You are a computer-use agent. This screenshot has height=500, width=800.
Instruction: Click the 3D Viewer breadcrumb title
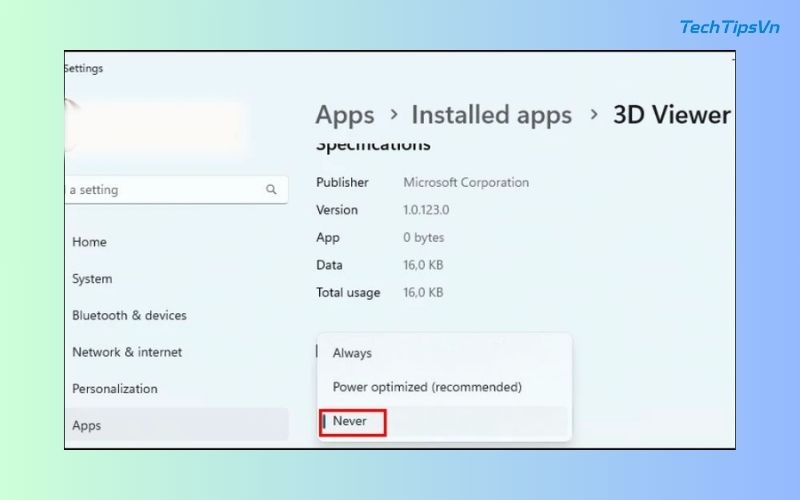tap(671, 115)
